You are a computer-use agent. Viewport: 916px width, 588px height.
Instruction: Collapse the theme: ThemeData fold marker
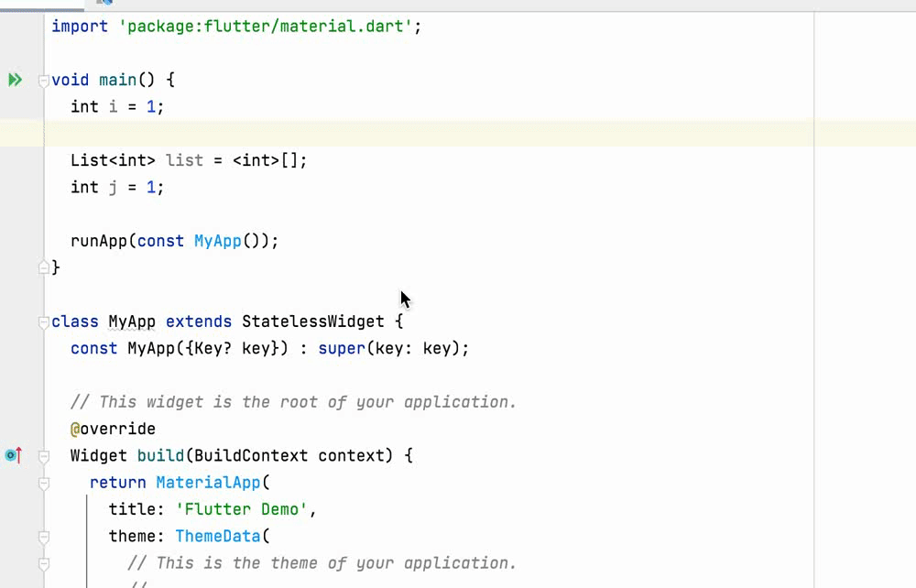(x=43, y=537)
